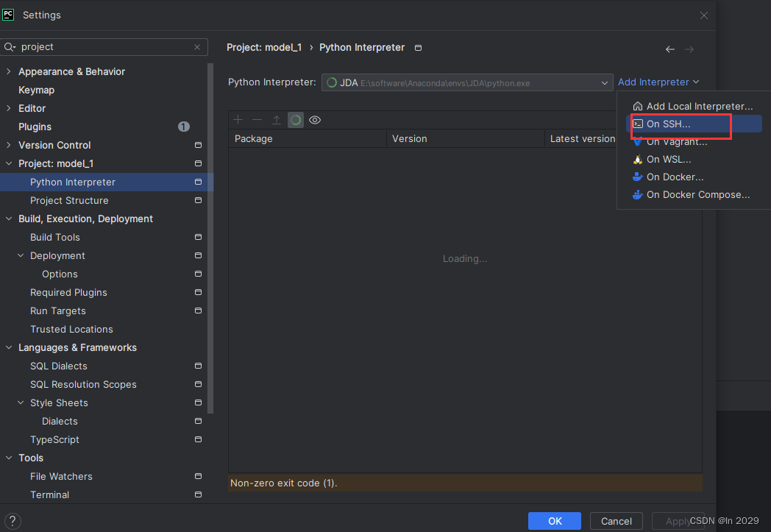Toggle the Conda package manager icon

[x=296, y=120]
